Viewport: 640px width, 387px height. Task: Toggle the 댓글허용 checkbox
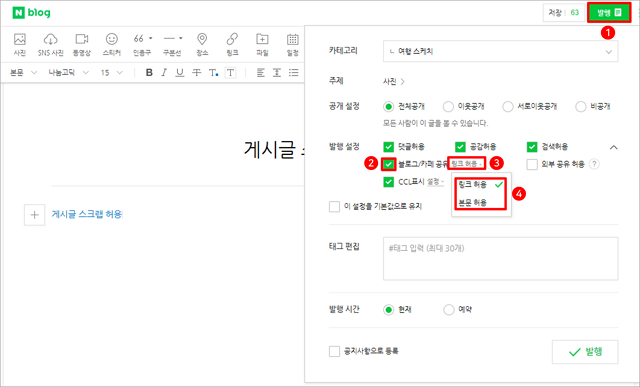tap(389, 147)
